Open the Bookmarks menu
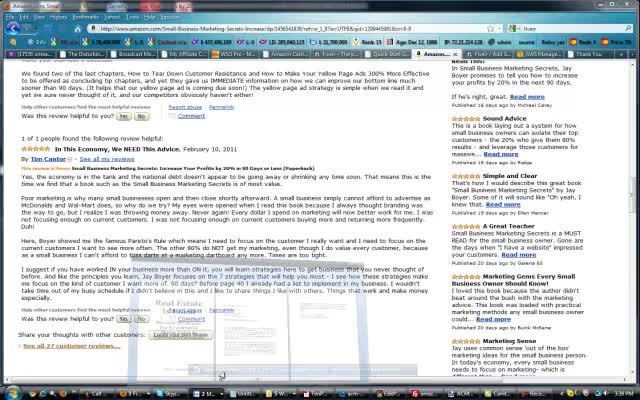640x400 pixels. point(86,17)
